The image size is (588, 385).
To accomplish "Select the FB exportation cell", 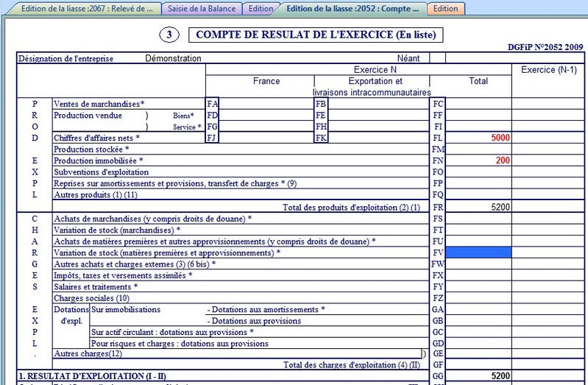I will pos(378,104).
